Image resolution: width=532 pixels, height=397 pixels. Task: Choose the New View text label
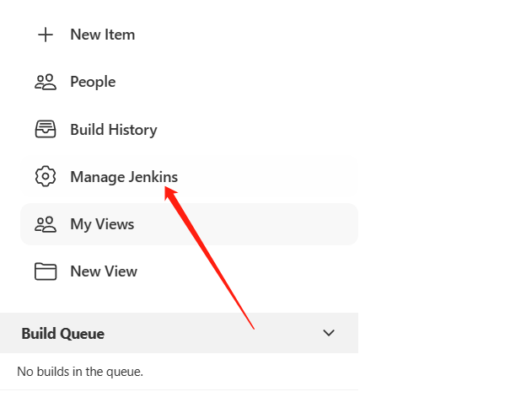click(104, 271)
